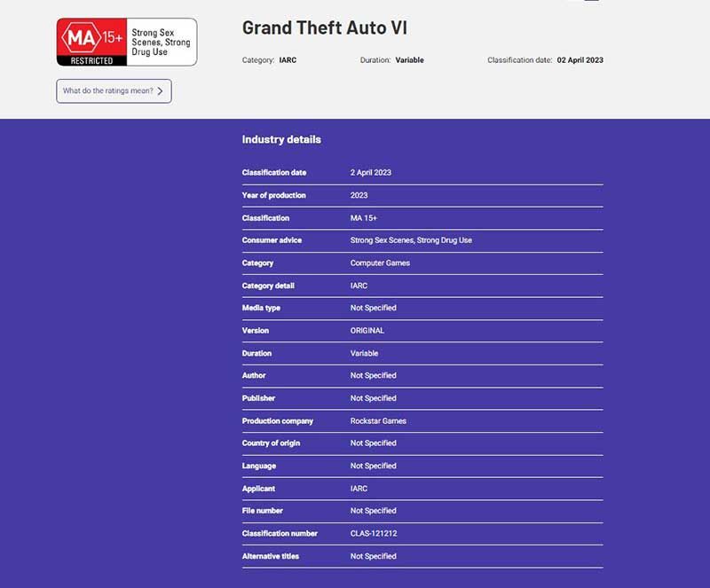
Task: Click the Language value 'Not Specified'
Action: click(x=373, y=466)
